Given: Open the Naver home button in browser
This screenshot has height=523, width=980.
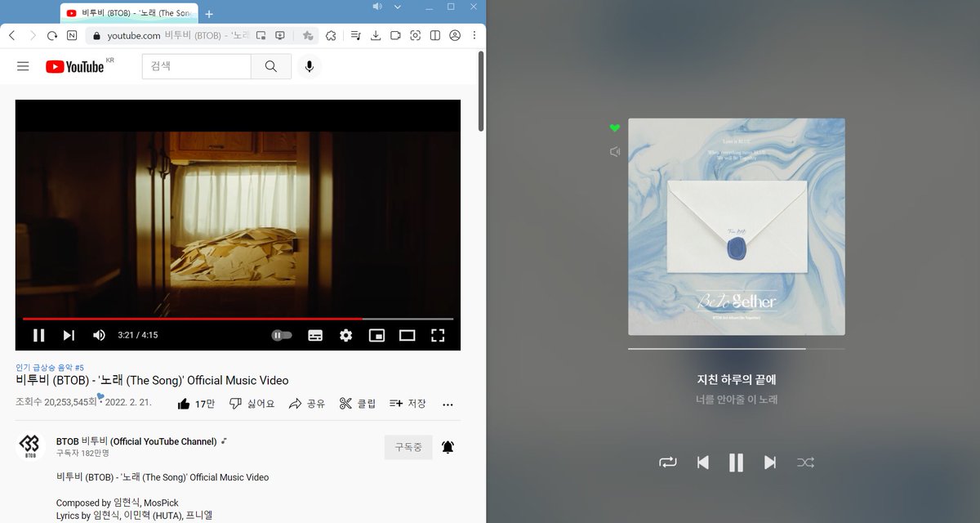Looking at the screenshot, I should (x=72, y=36).
